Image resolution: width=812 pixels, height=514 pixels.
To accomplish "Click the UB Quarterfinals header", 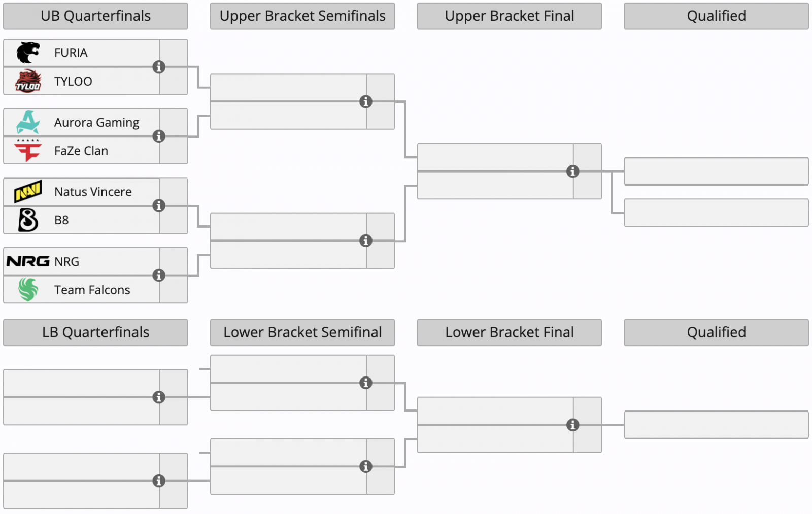I will pos(95,16).
